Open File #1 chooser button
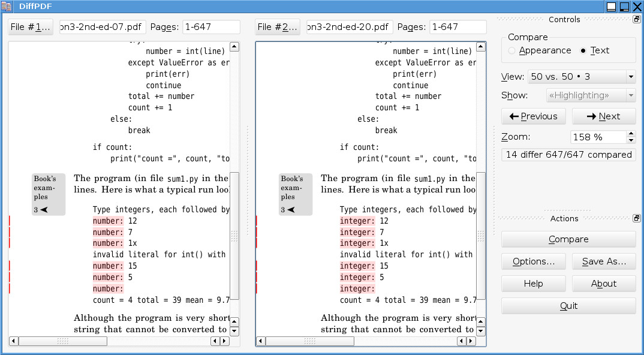The width and height of the screenshot is (644, 355). pos(31,27)
